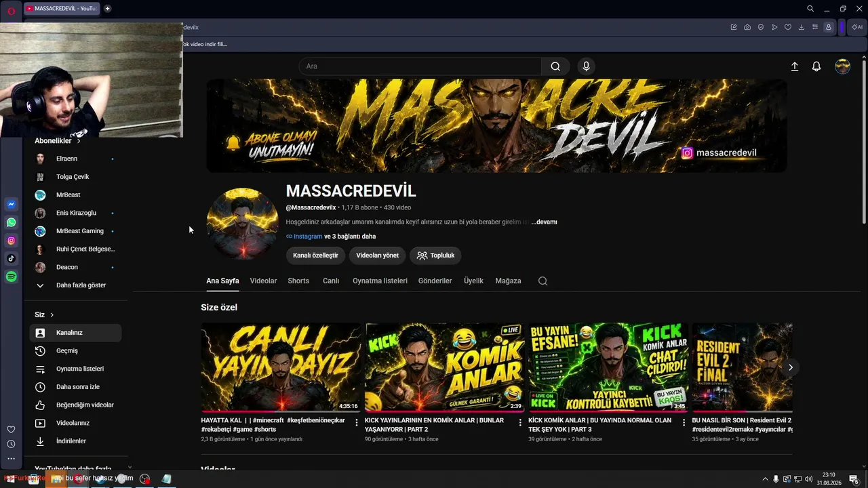Image resolution: width=868 pixels, height=488 pixels.
Task: Open Opera profile icon in toolbar
Action: [829, 27]
